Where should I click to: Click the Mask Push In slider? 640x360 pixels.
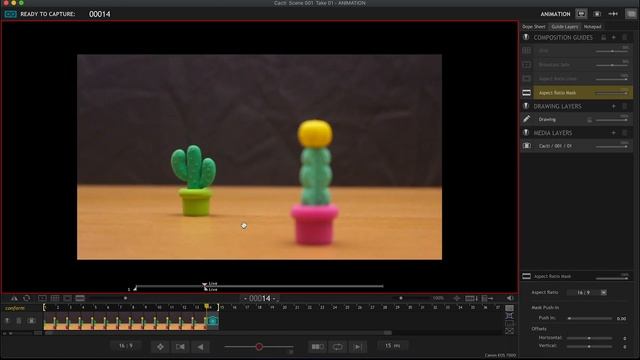click(x=589, y=318)
